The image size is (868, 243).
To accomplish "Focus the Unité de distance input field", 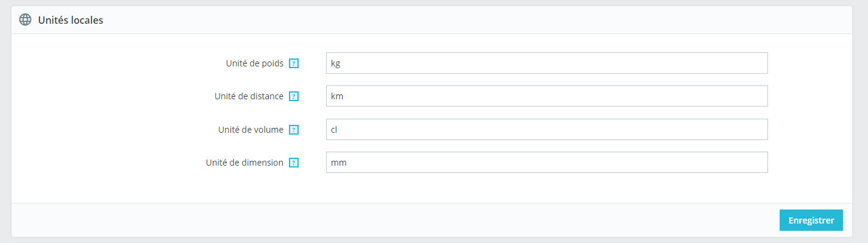I will click(547, 96).
